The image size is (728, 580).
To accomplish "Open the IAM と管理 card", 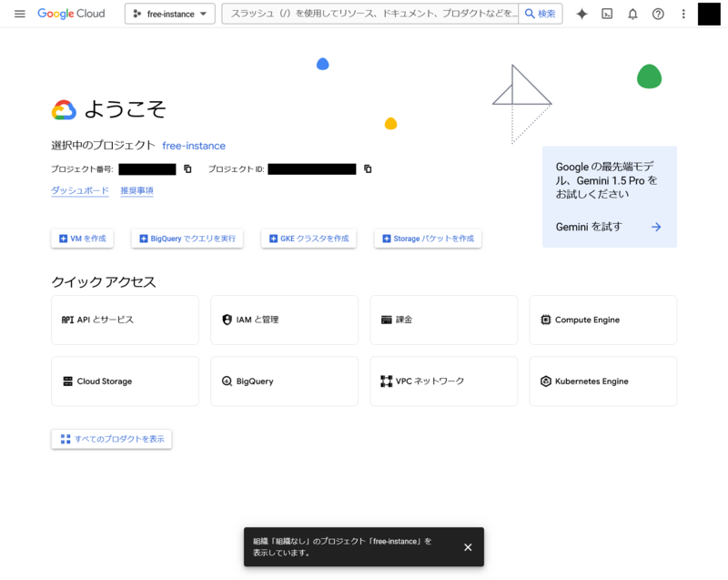I will (284, 320).
